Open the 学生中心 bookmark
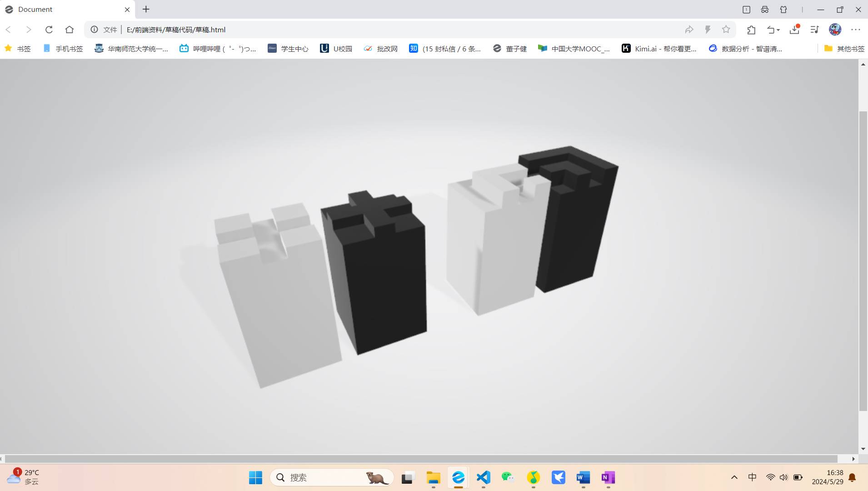The width and height of the screenshot is (868, 491). [288, 49]
